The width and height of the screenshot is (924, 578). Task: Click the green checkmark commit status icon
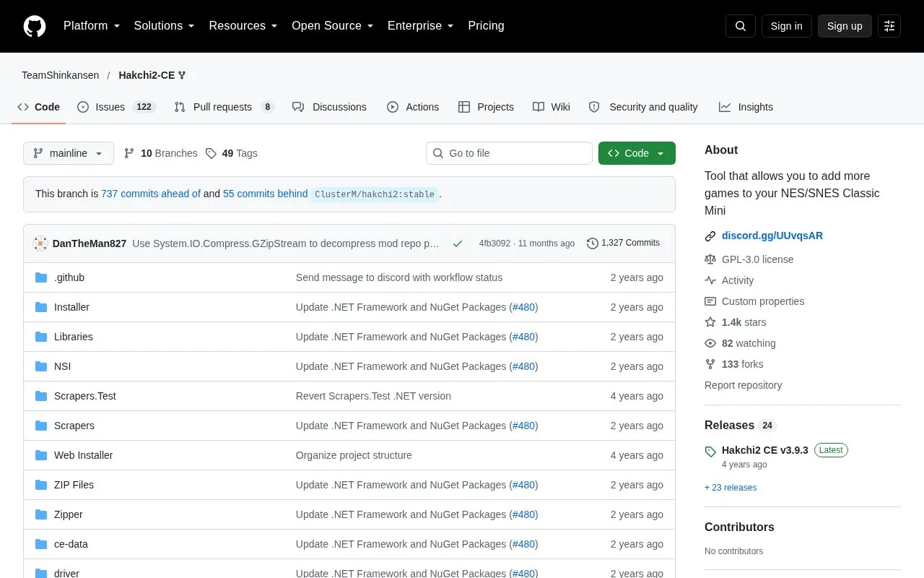(457, 243)
